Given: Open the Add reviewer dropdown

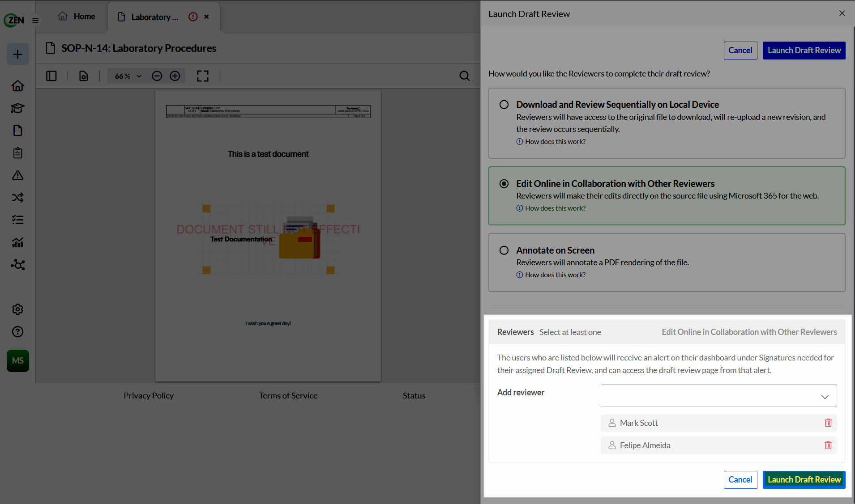Looking at the screenshot, I should pos(718,395).
